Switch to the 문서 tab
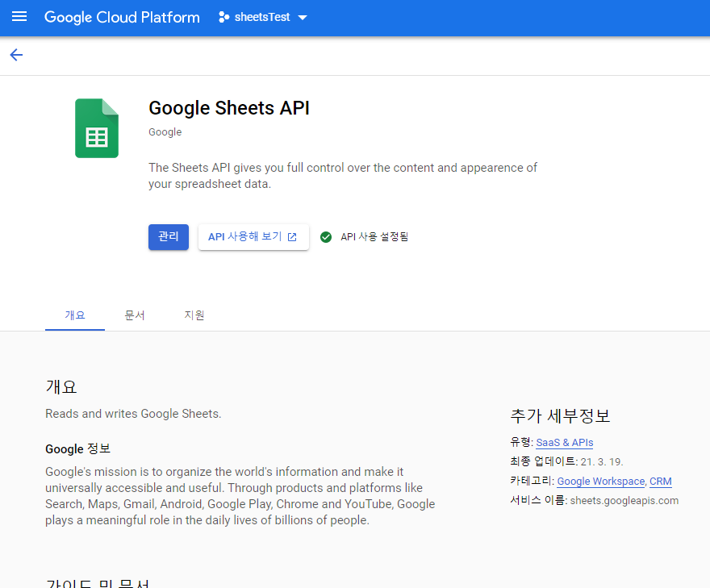710x588 pixels. click(x=135, y=315)
